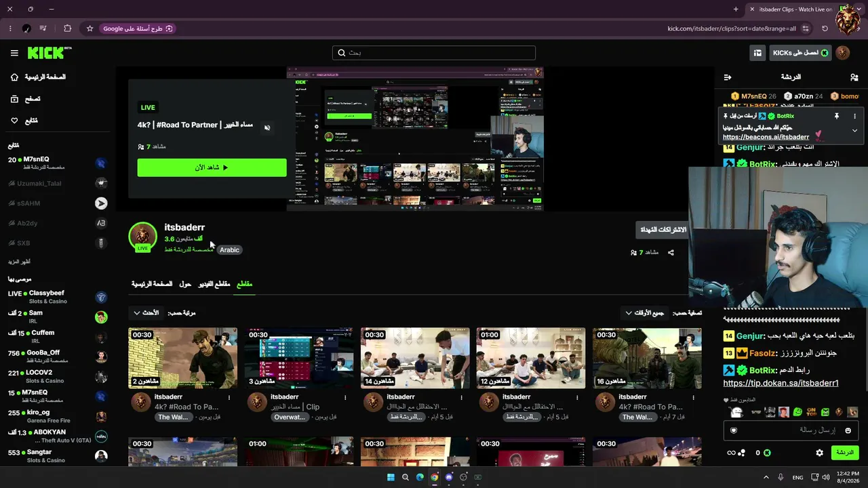868x488 pixels.
Task: Show hidden system tray icons
Action: point(766,477)
